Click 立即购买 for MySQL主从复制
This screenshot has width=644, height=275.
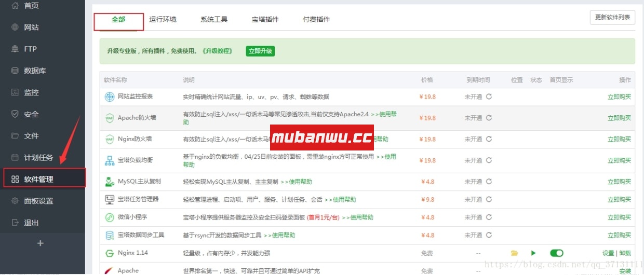619,182
